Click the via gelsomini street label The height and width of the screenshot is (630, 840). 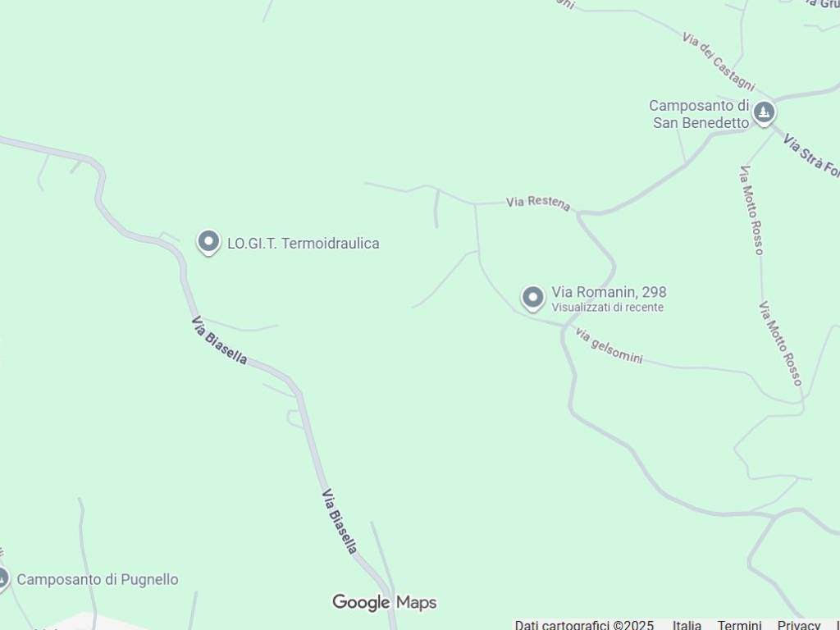609,345
